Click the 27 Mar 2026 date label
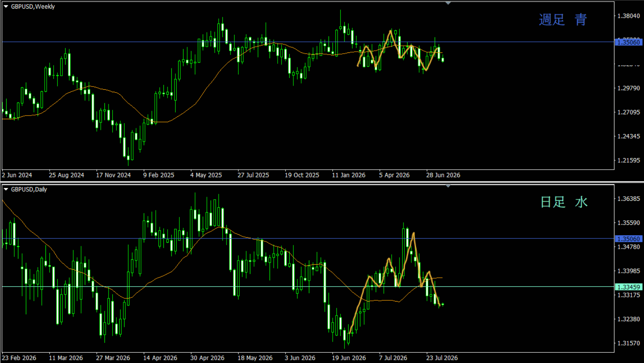Viewport: 644px width, 363px height. 113,358
